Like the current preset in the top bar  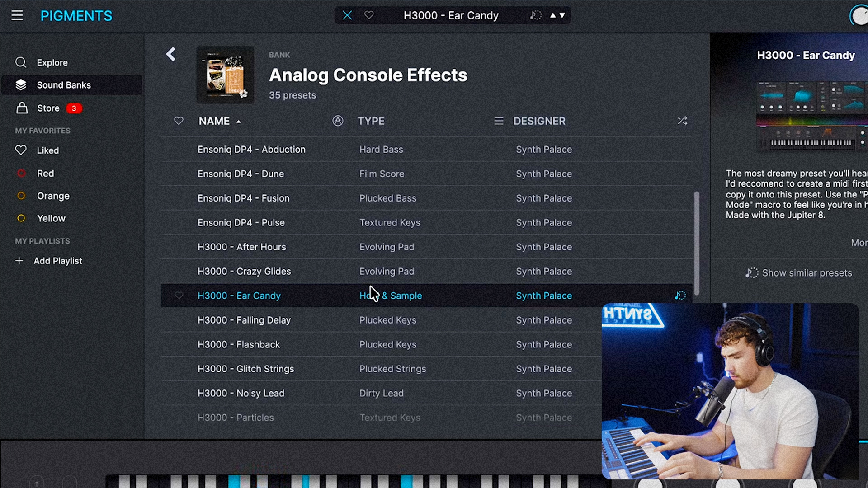click(369, 15)
